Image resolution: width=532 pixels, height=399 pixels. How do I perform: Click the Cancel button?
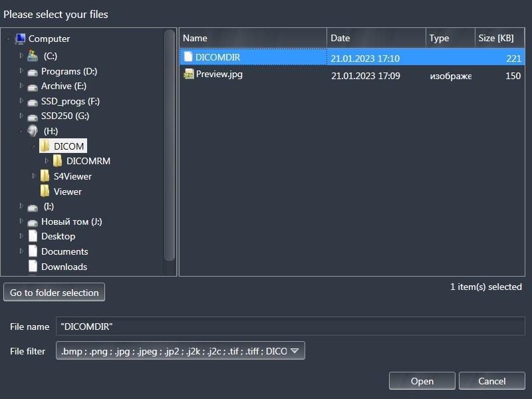492,381
